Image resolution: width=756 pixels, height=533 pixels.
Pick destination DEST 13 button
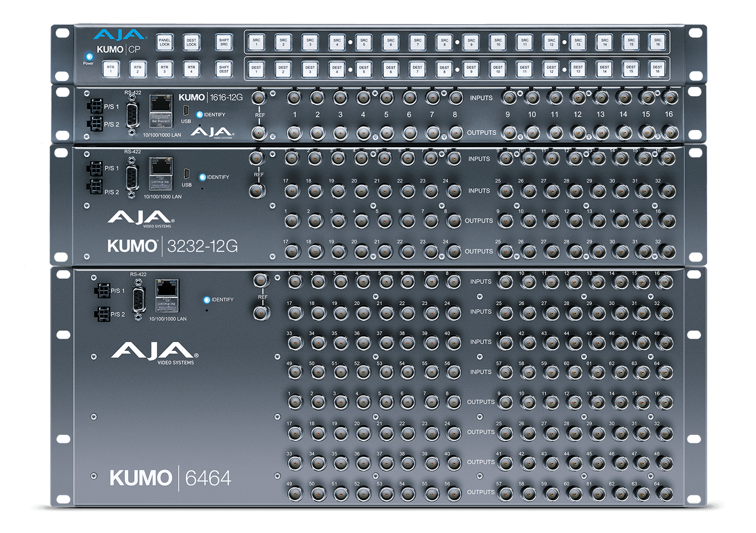point(578,69)
